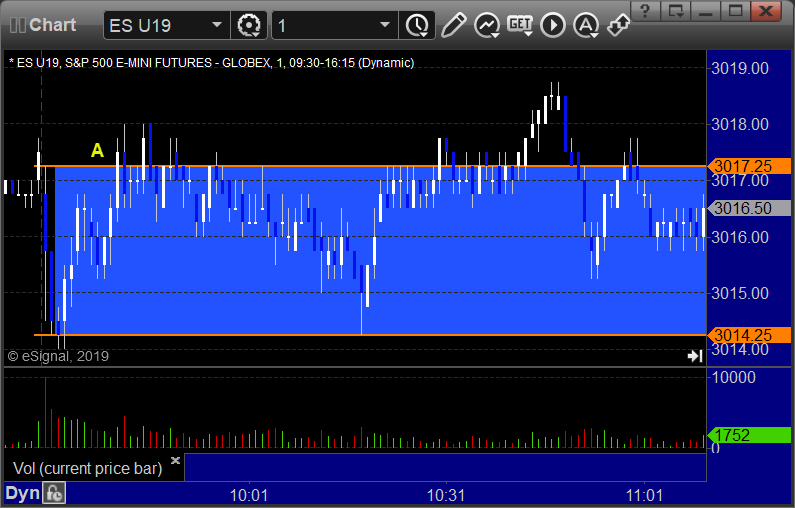The height and width of the screenshot is (508, 795).
Task: Click the eSignal 2019 copyright text
Action: click(x=58, y=356)
